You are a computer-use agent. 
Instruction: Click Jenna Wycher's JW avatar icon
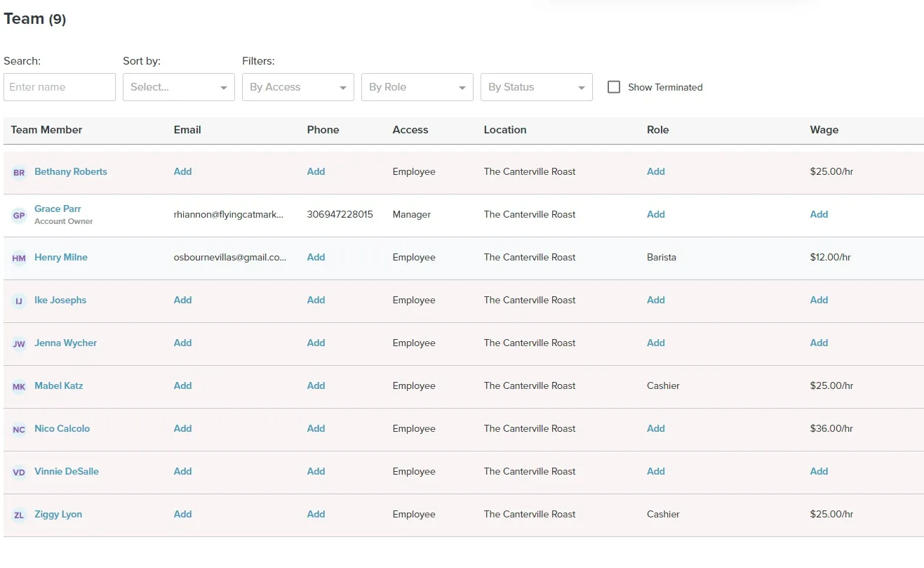point(19,344)
